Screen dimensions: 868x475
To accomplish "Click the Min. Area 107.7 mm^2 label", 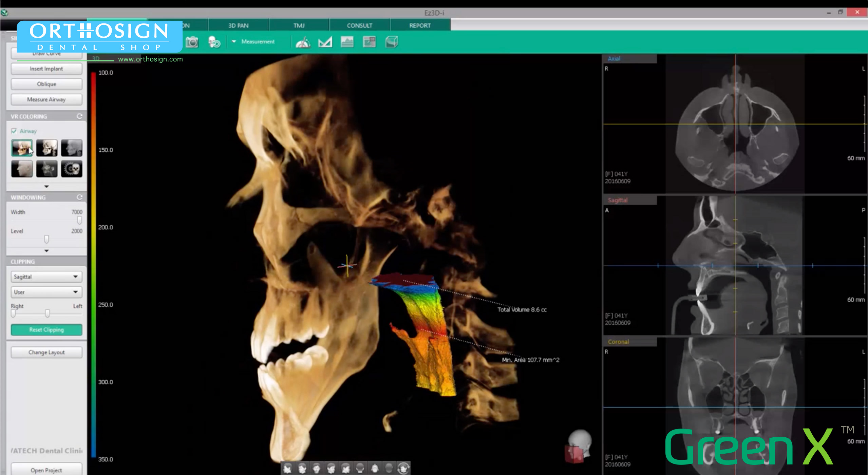I will 531,360.
